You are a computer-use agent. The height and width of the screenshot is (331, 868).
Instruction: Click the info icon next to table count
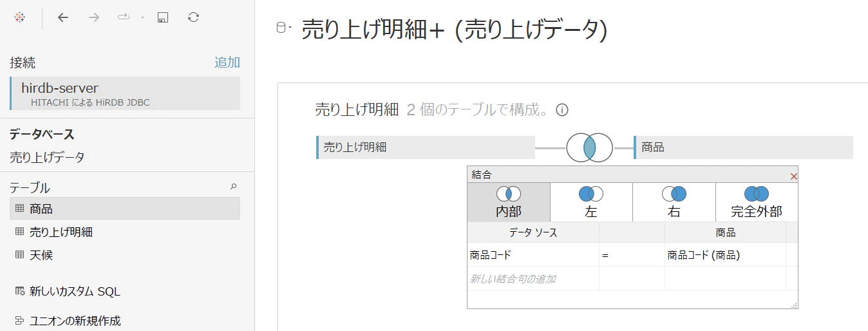pos(562,109)
